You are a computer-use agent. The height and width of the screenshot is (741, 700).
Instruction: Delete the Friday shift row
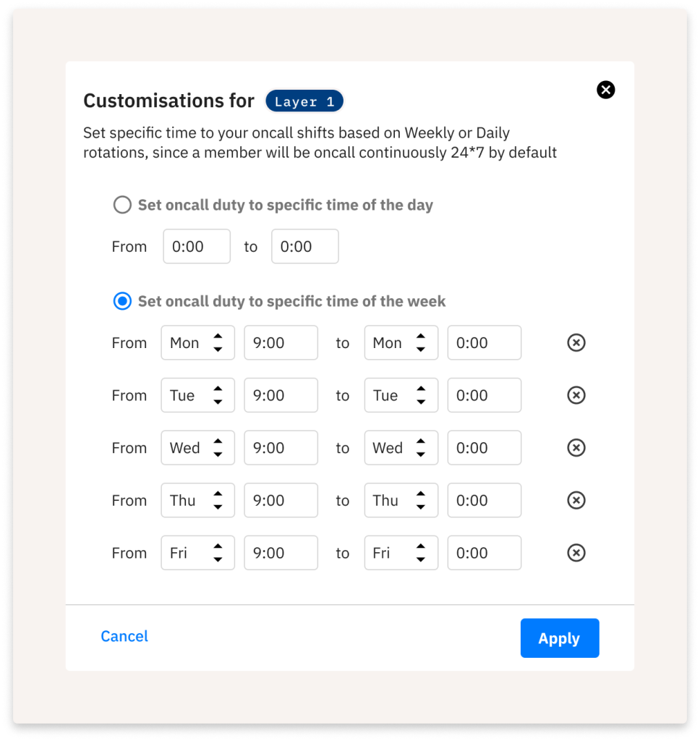(576, 553)
